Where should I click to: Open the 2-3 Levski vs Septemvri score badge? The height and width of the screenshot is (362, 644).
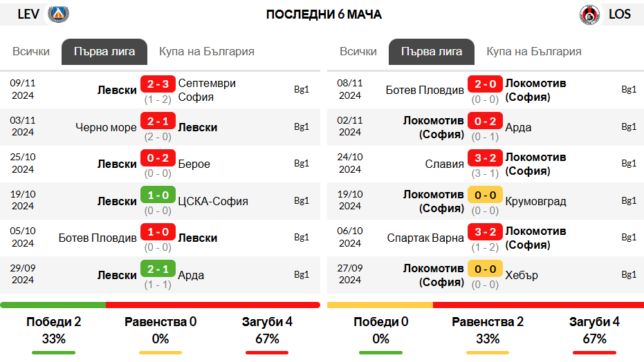[158, 84]
